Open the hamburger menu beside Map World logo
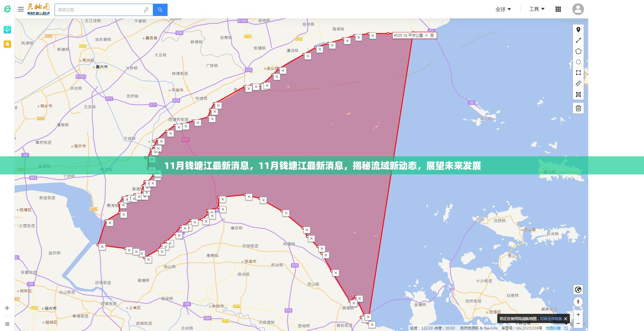The image size is (644, 331). click(x=21, y=9)
